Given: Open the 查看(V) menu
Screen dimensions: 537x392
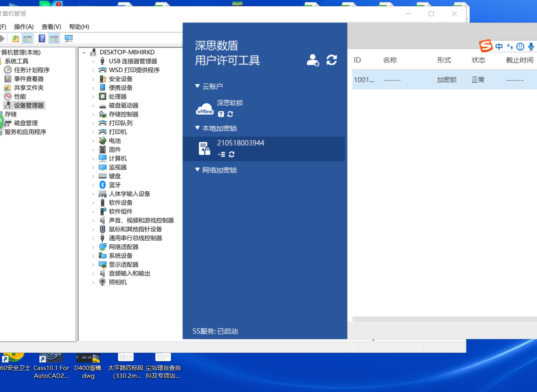Looking at the screenshot, I should [x=51, y=27].
